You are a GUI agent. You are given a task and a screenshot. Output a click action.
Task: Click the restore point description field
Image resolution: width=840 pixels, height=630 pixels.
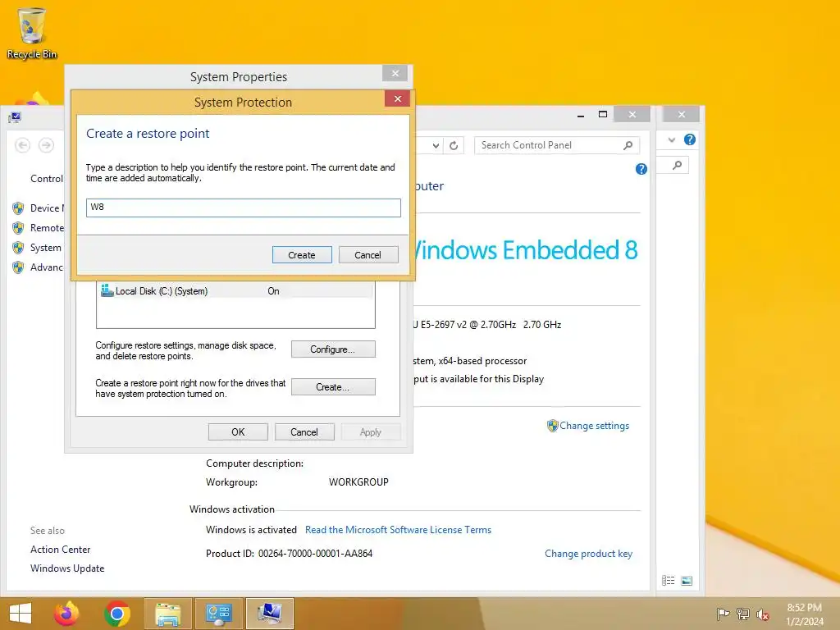tap(243, 208)
